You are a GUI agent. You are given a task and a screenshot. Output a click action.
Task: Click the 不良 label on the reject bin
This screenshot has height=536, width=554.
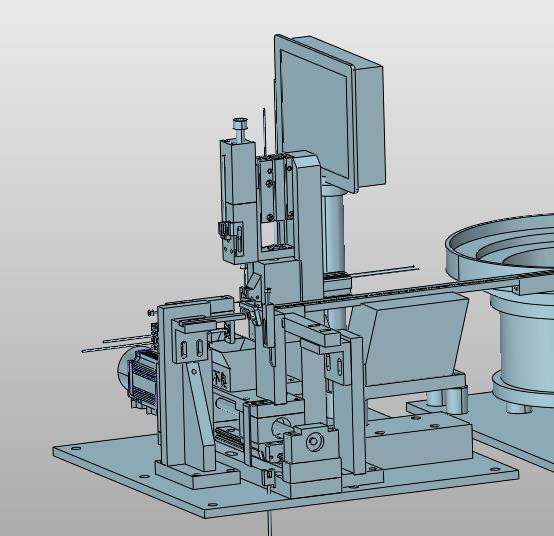click(x=220, y=380)
